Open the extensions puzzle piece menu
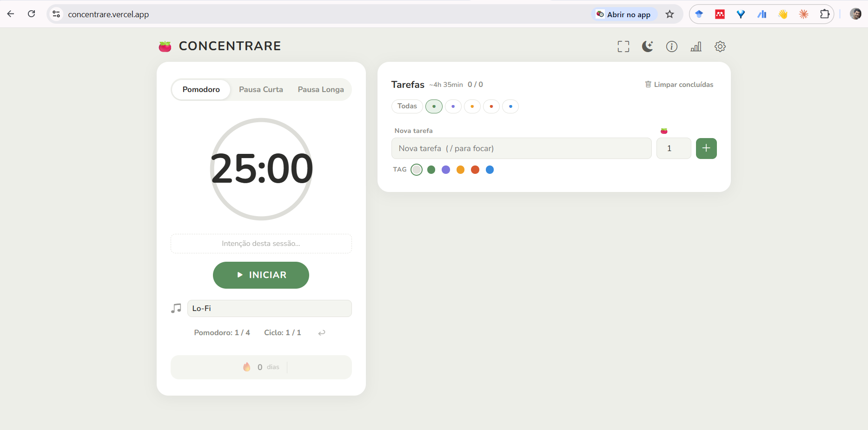This screenshot has height=430, width=868. click(825, 14)
